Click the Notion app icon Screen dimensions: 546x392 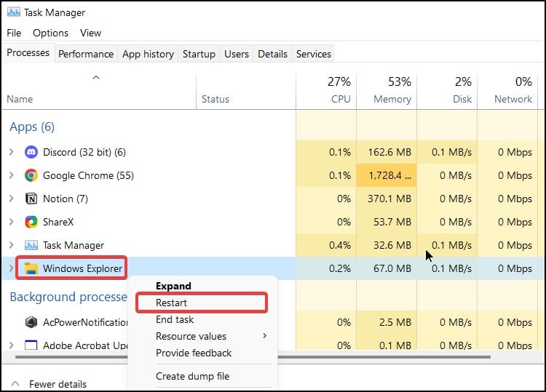click(x=31, y=199)
